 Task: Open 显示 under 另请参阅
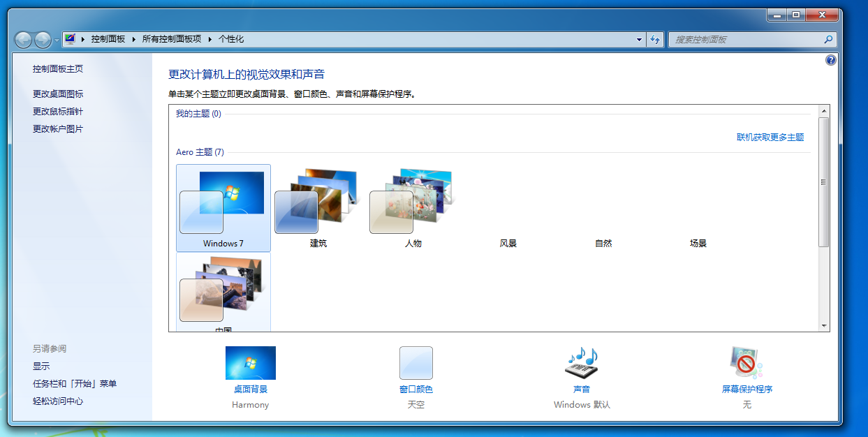41,366
